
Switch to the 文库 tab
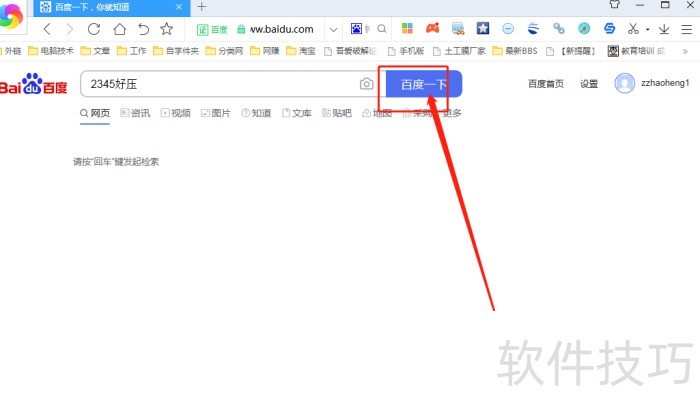pos(296,113)
